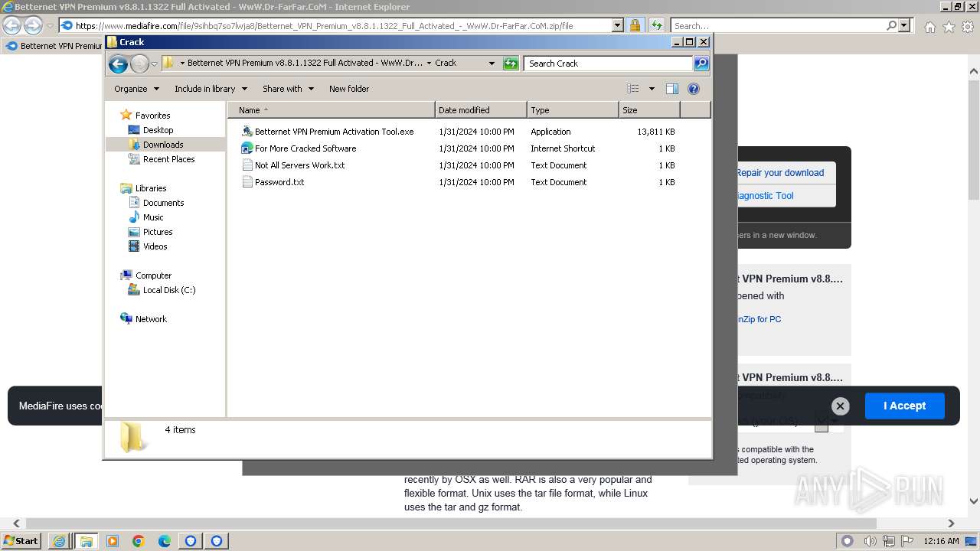Image resolution: width=980 pixels, height=551 pixels.
Task: Open Explorer help icon
Action: (694, 89)
